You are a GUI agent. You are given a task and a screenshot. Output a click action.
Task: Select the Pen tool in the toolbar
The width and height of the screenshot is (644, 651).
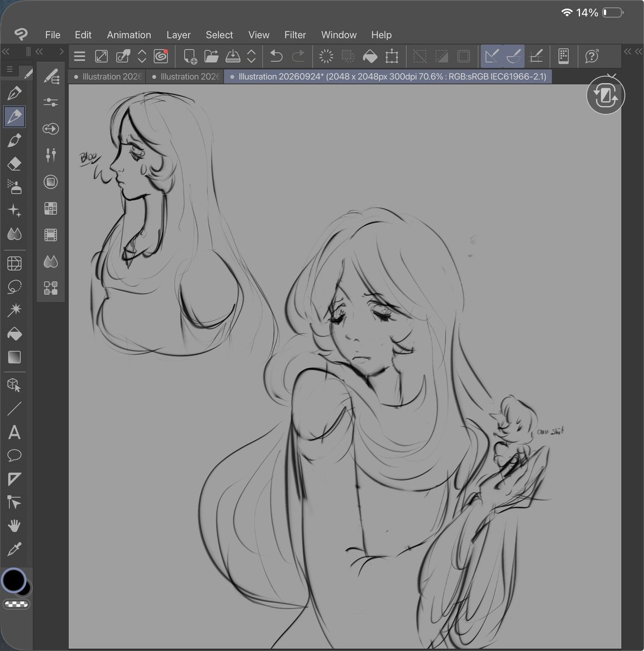tap(15, 93)
